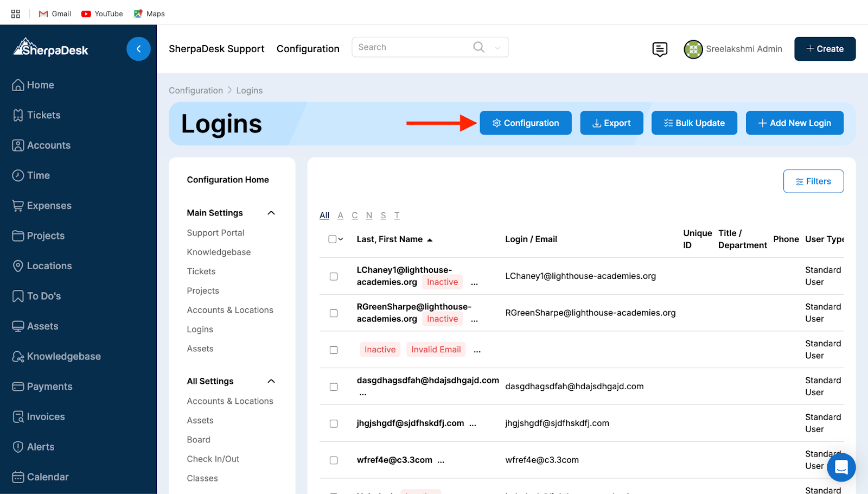Collapse the Main Settings section

(271, 213)
